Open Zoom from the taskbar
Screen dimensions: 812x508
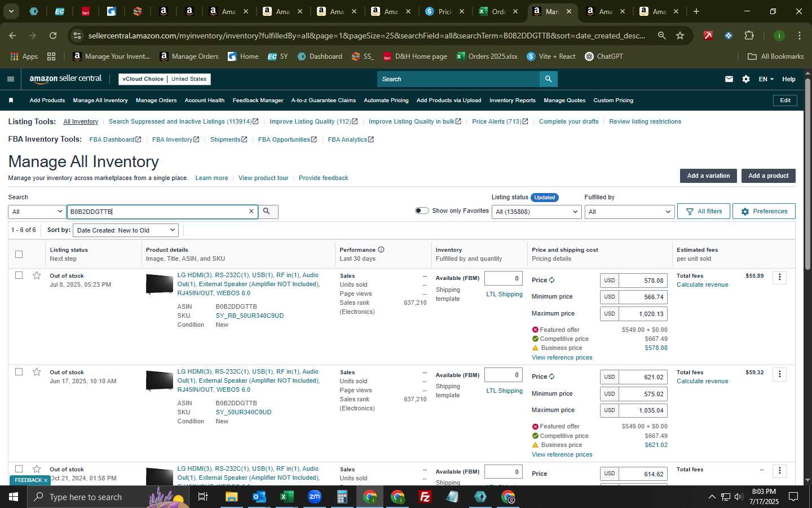click(x=315, y=497)
